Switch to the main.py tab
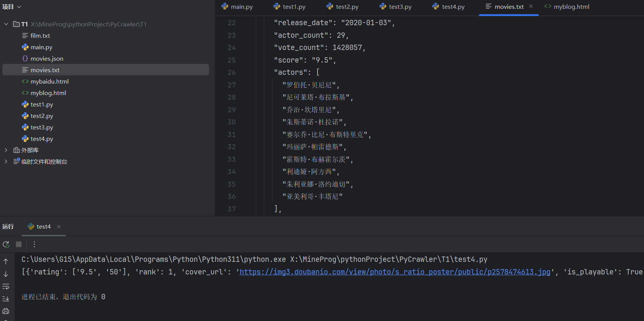Viewport: 644px width, 321px height. 237,7
